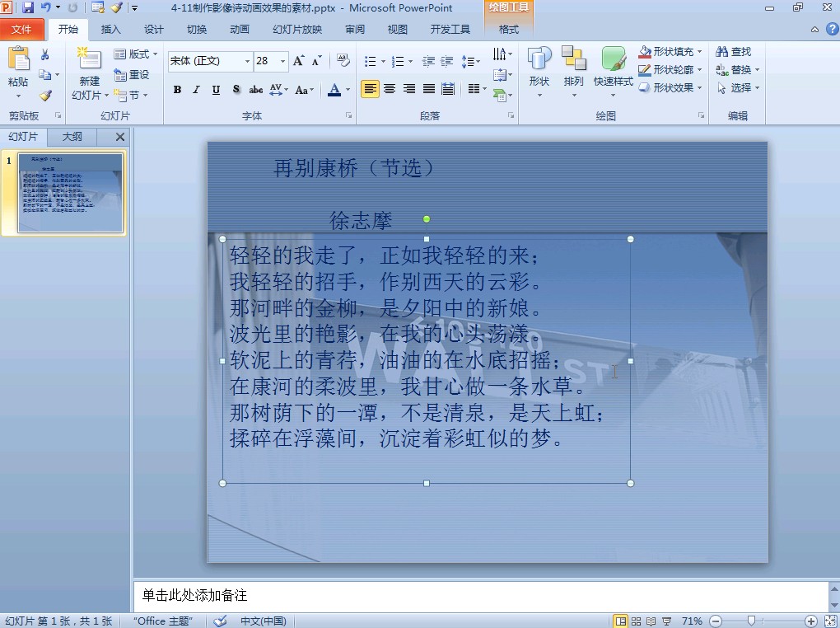Click the 查找 find button
Viewport: 840px width, 628px height.
click(x=733, y=52)
